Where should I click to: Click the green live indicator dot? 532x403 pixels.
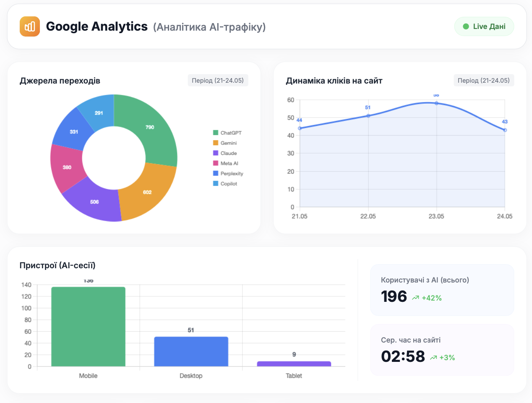click(x=466, y=26)
